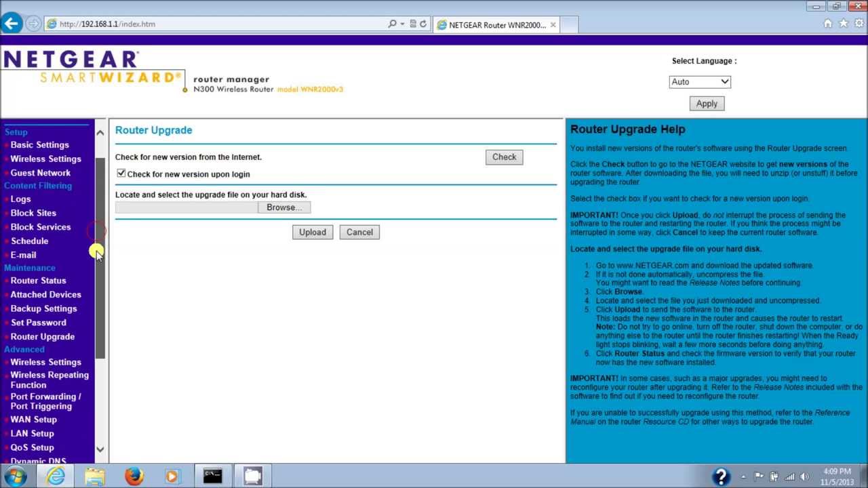The image size is (868, 488).
Task: Launch Firefox from the taskbar
Action: (134, 476)
